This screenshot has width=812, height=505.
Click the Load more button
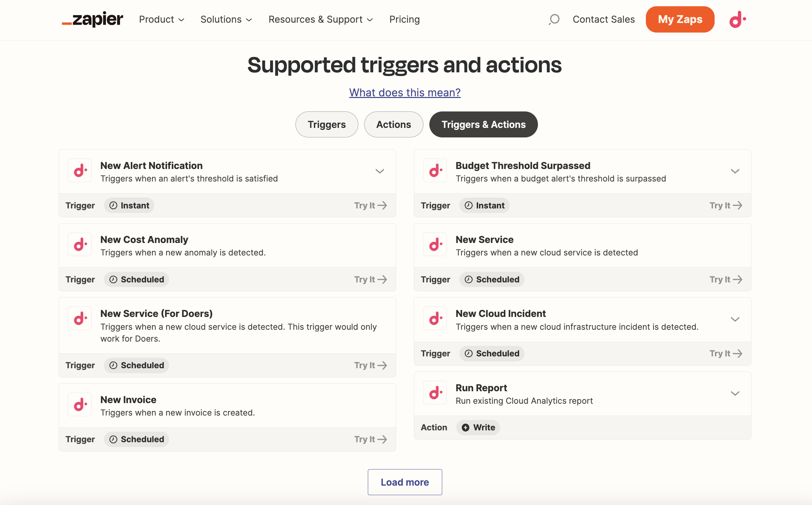pos(405,482)
